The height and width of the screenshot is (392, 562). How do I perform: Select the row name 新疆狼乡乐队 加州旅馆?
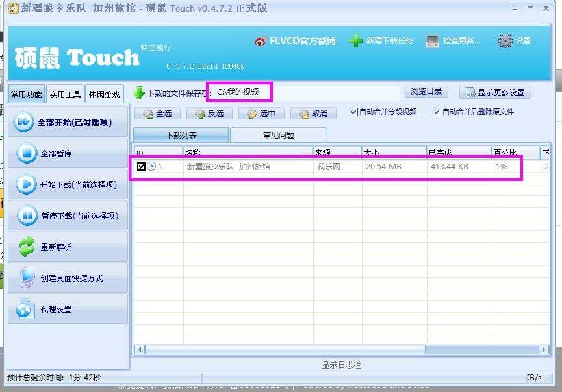click(229, 166)
